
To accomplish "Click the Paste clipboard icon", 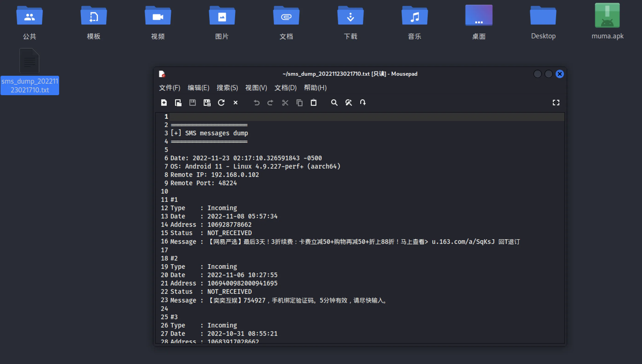I will pos(314,103).
